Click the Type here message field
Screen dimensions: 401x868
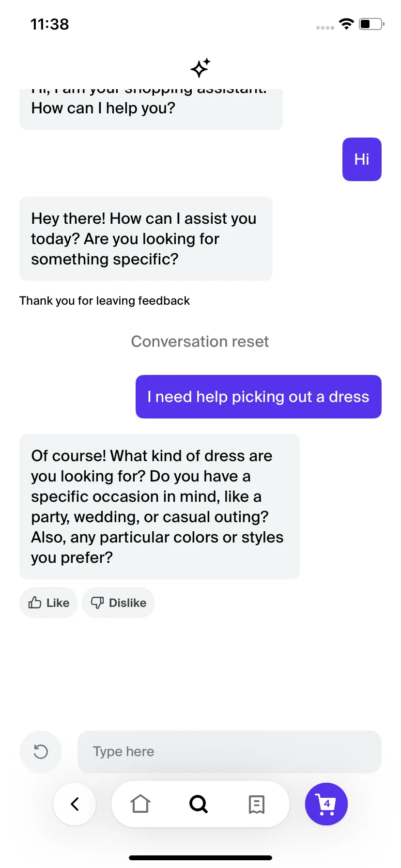click(230, 752)
